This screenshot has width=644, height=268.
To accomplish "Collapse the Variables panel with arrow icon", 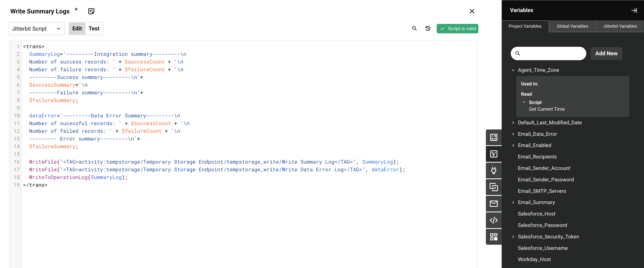I will tap(634, 10).
